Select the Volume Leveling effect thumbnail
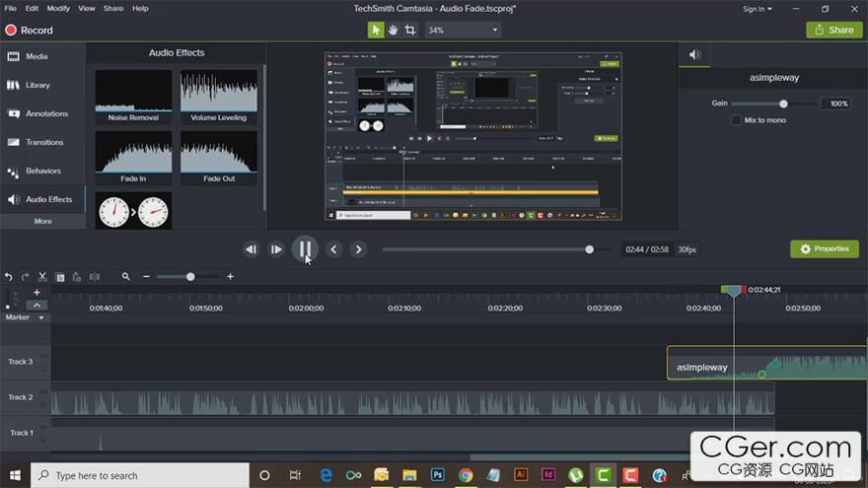The width and height of the screenshot is (868, 488). pos(219,97)
